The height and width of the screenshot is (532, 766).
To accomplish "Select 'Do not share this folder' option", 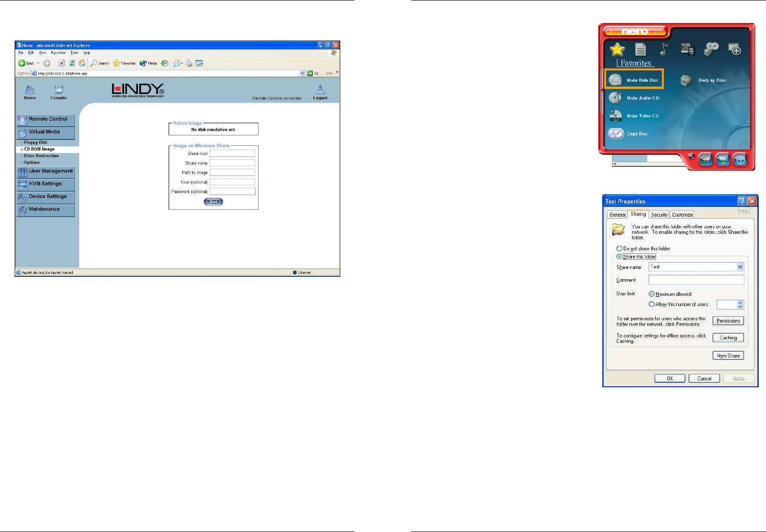I will [619, 248].
